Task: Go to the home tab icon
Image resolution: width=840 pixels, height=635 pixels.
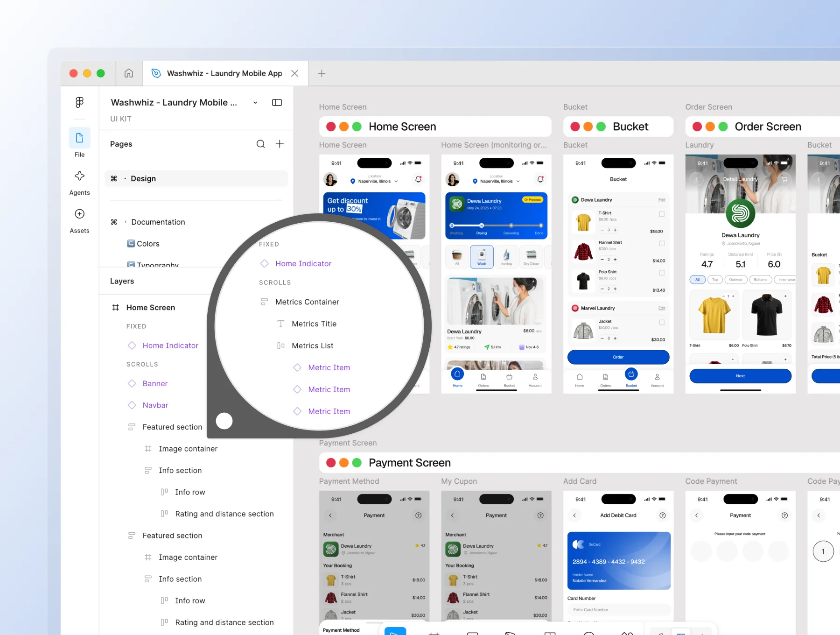Action: [x=129, y=73]
